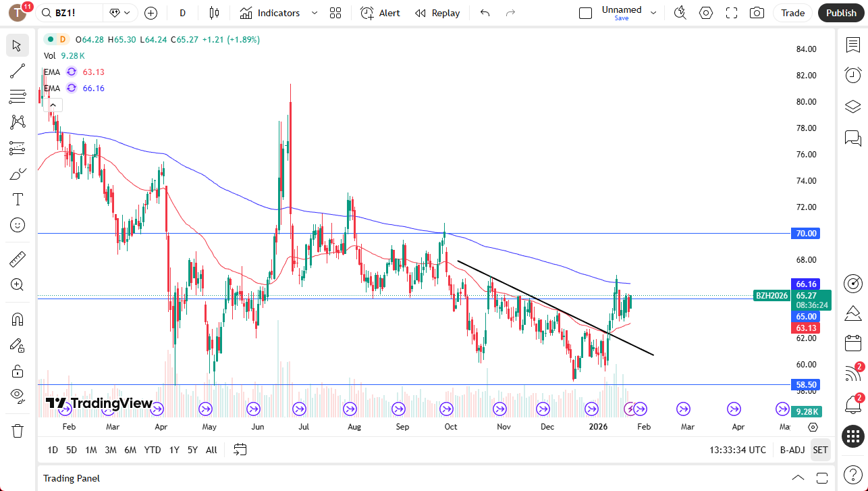Select the 1M date range tab
The height and width of the screenshot is (491, 868).
[x=91, y=450]
